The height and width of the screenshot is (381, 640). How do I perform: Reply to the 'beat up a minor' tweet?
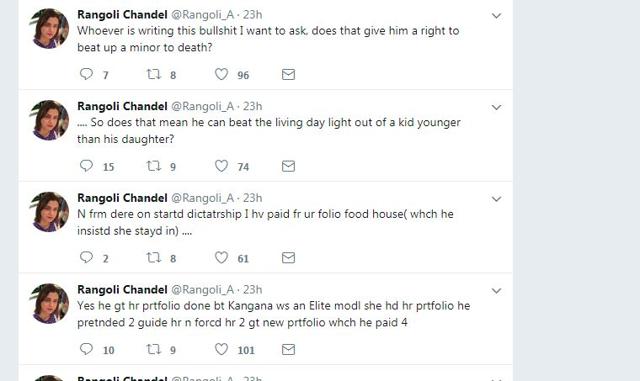click(x=86, y=74)
